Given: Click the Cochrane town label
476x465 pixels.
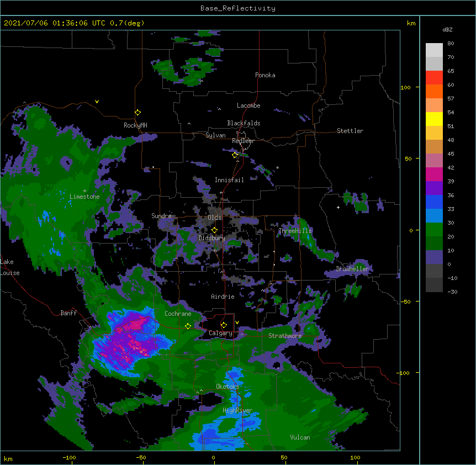Looking at the screenshot, I should point(178,314).
